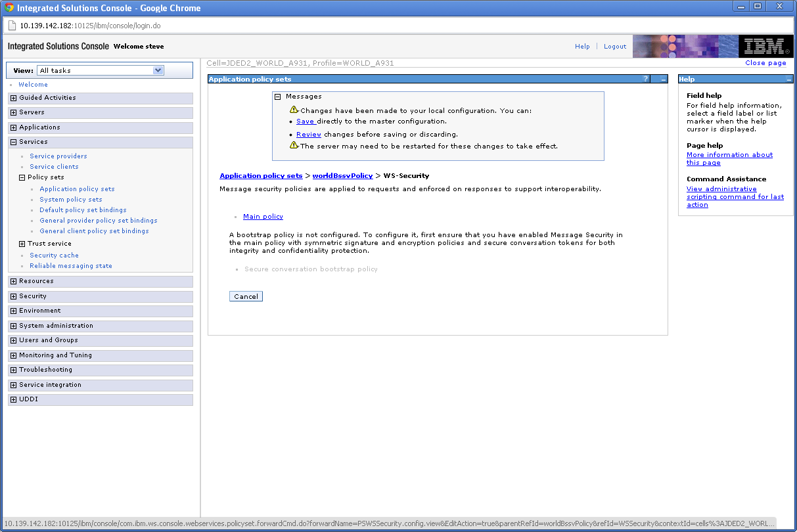Expand the Troubleshooting section
The image size is (797, 532).
click(13, 370)
